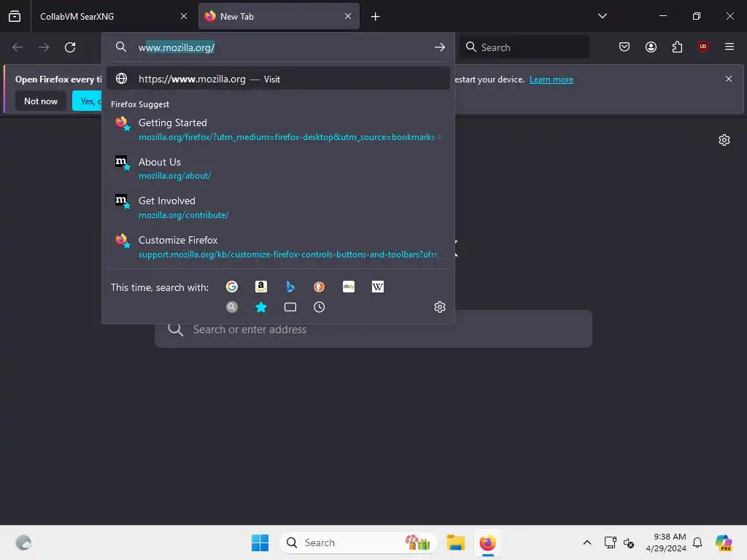Close the CollabVM SearXNG tab

click(x=184, y=16)
